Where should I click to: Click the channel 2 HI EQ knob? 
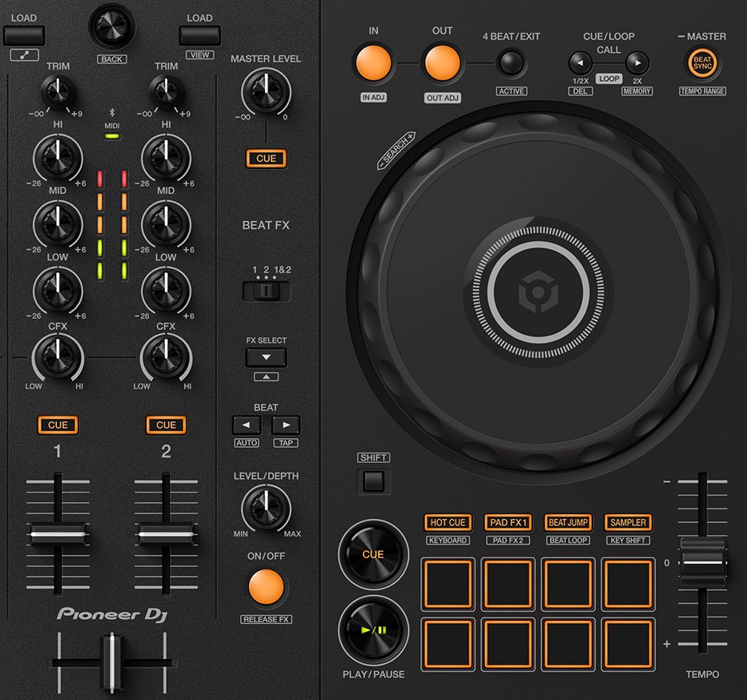pos(167,159)
